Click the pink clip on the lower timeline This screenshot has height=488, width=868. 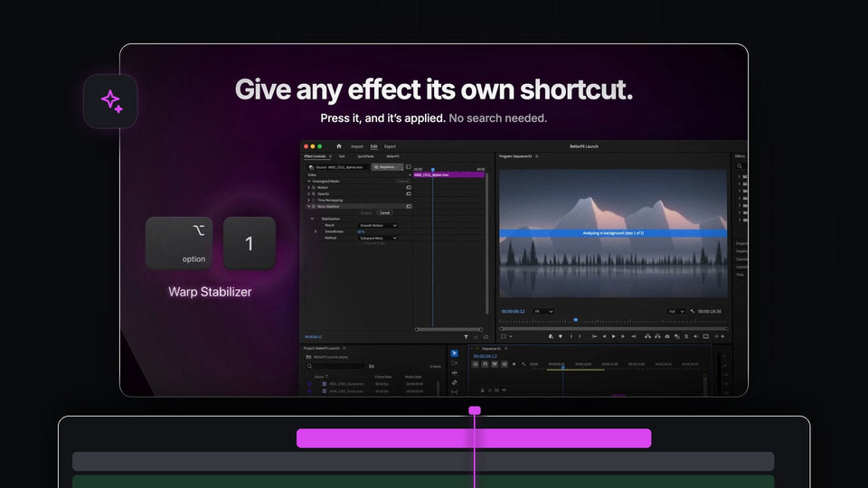click(x=474, y=438)
